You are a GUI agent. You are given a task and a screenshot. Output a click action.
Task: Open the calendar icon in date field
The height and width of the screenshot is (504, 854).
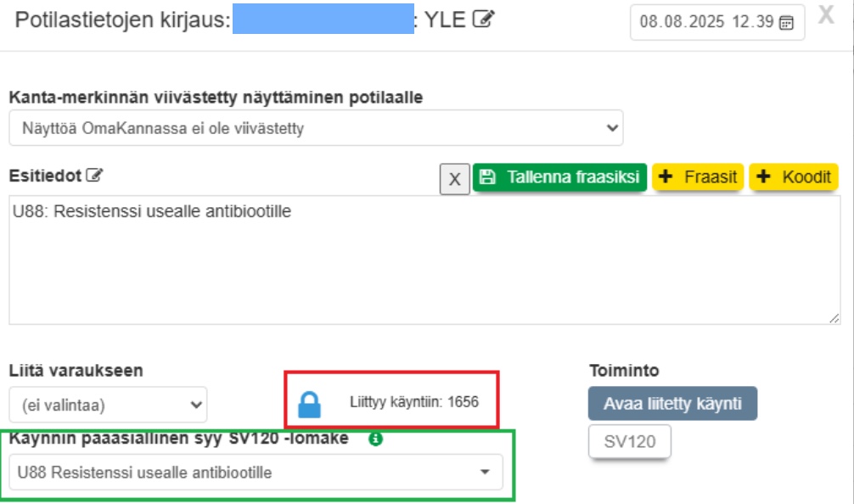[x=786, y=23]
